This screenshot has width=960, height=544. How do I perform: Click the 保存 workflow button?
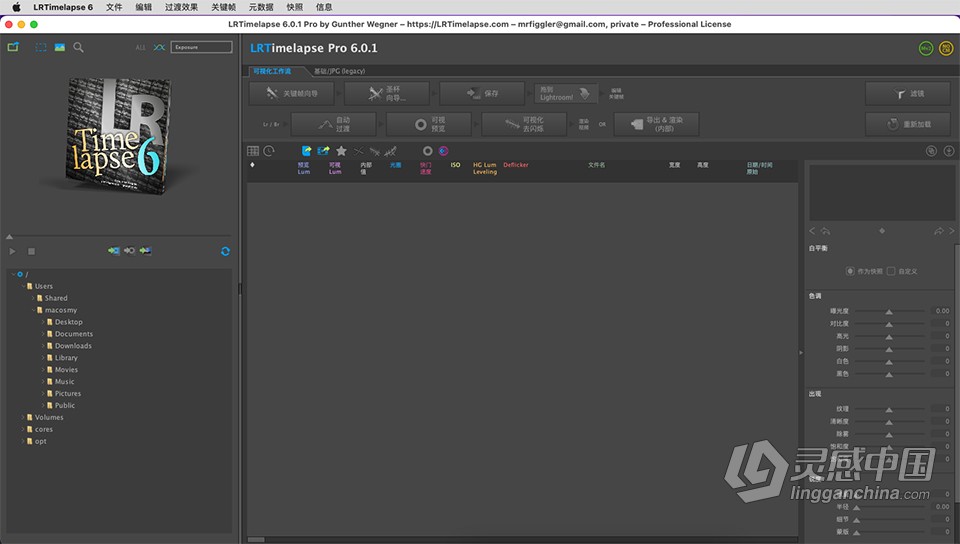click(482, 94)
